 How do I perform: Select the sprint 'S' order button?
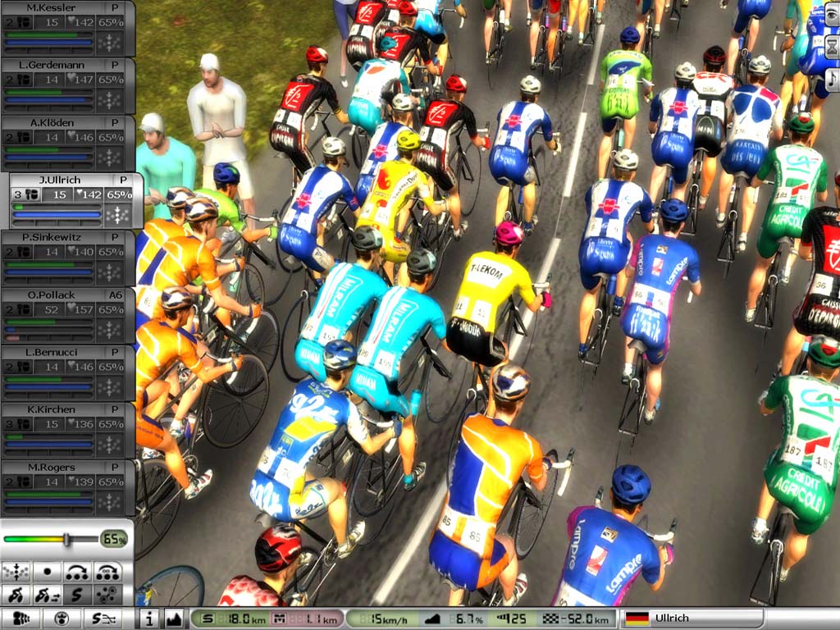[x=78, y=595]
